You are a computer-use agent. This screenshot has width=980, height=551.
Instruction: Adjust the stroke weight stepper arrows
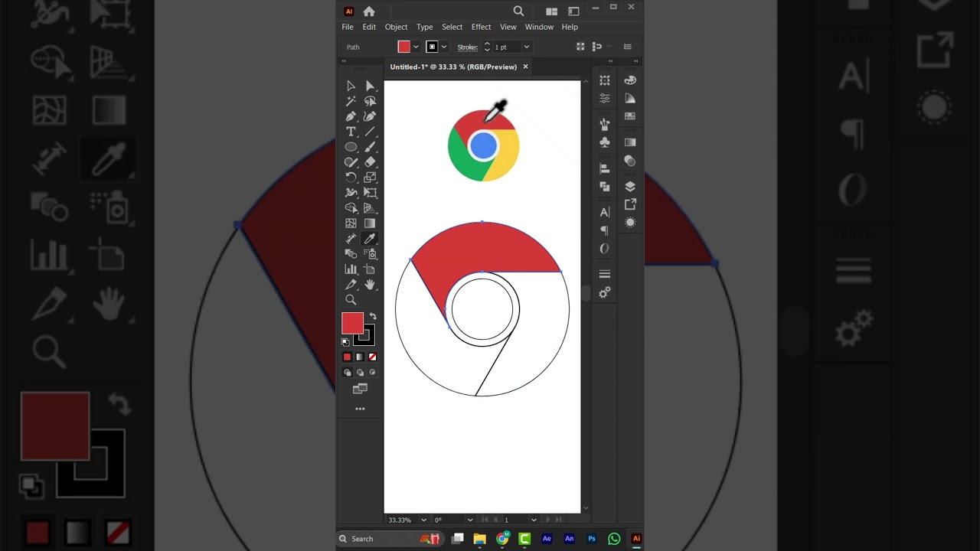(x=487, y=47)
